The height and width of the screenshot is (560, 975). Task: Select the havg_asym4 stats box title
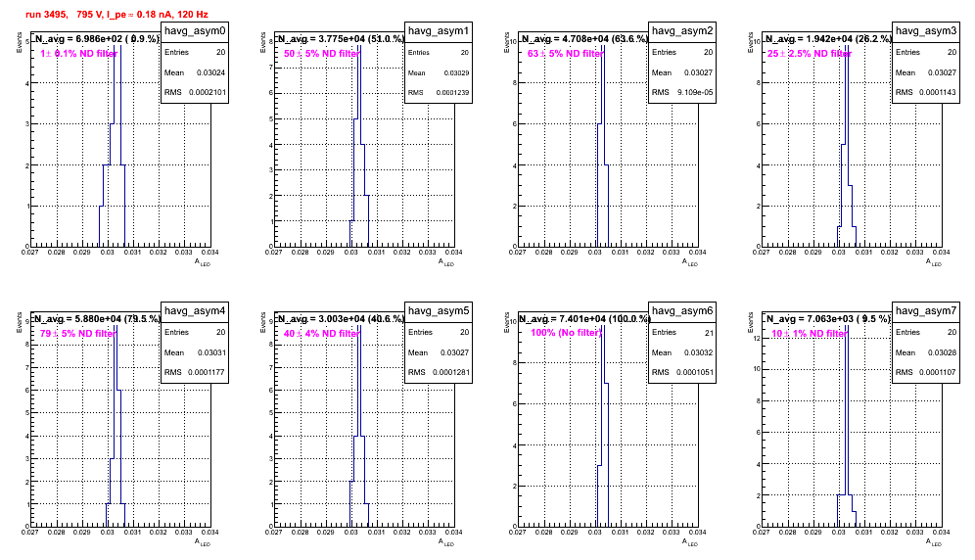[x=195, y=311]
